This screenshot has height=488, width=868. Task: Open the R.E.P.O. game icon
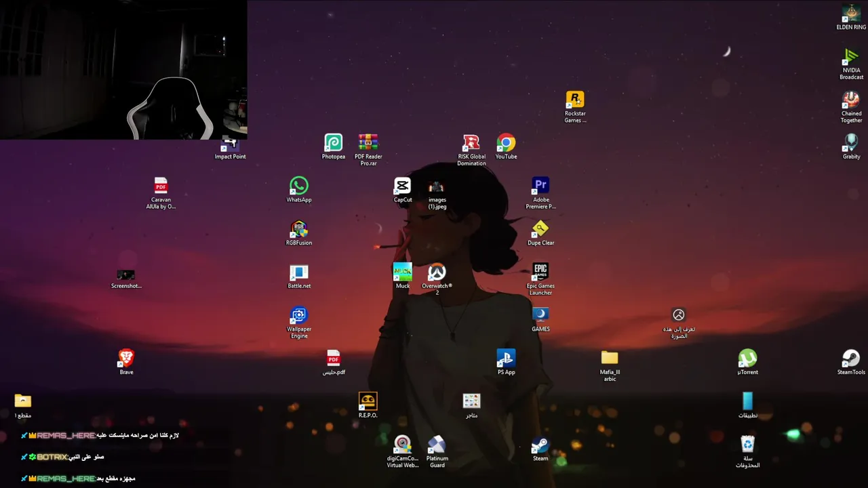pyautogui.click(x=368, y=405)
